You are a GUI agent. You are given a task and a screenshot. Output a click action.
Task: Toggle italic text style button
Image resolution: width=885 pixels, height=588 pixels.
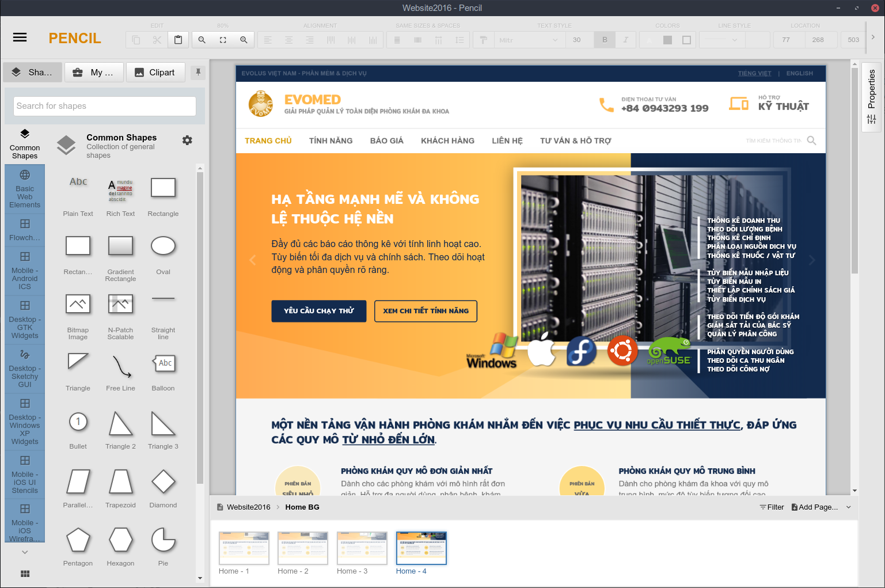pyautogui.click(x=625, y=40)
